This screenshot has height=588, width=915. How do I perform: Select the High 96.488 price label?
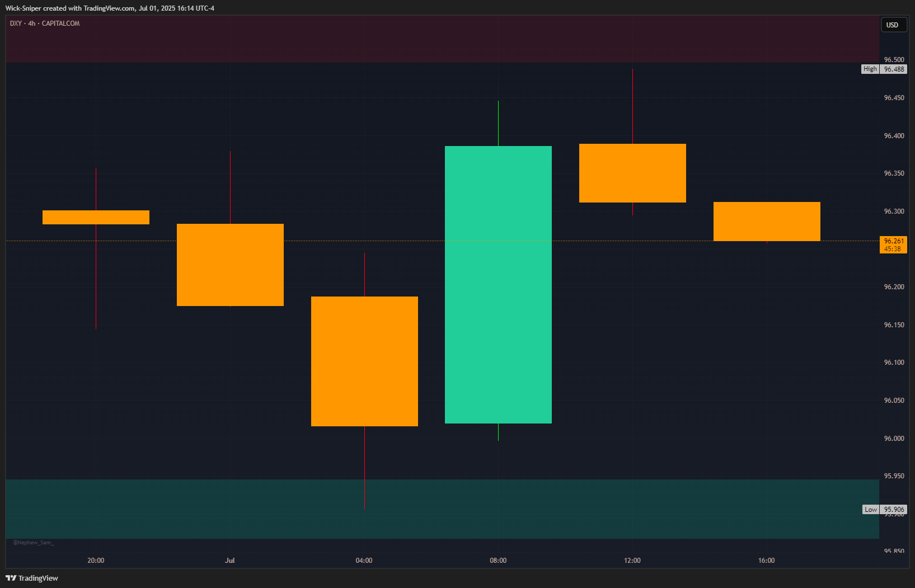pyautogui.click(x=884, y=69)
